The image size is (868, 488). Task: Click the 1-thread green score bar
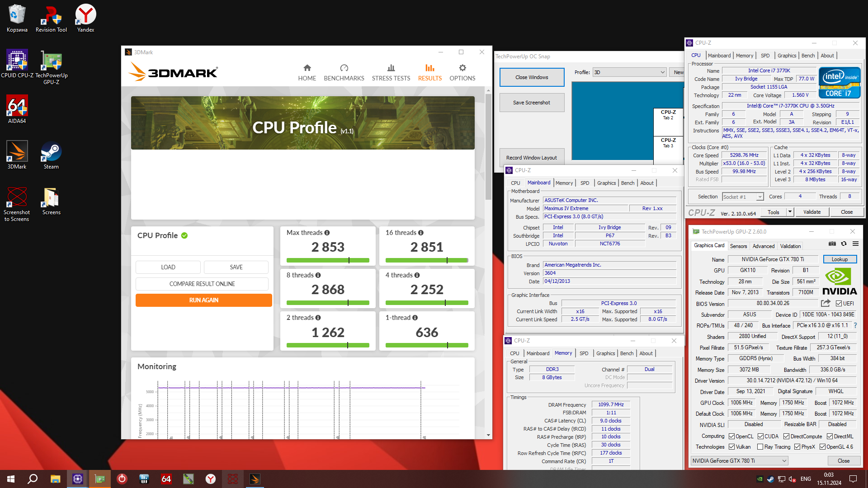427,345
